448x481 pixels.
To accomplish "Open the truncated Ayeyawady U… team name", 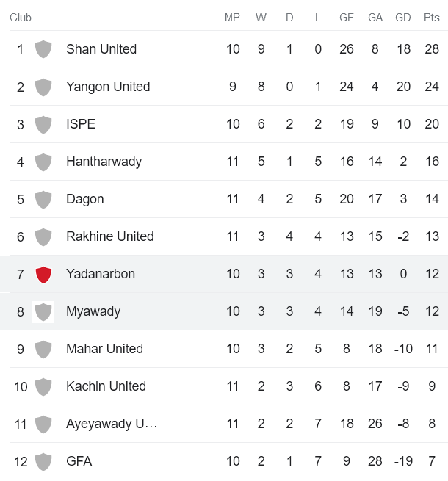I will pyautogui.click(x=111, y=424).
